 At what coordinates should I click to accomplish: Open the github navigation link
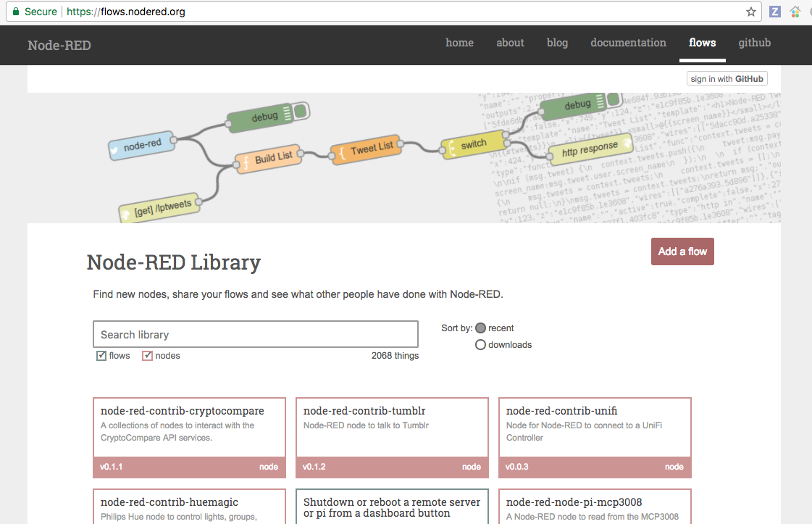point(755,43)
